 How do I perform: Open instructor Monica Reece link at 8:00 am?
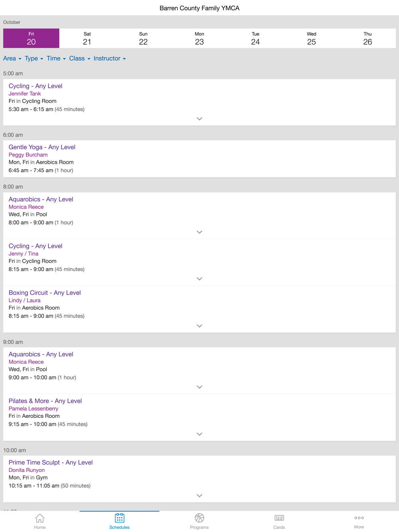[26, 207]
